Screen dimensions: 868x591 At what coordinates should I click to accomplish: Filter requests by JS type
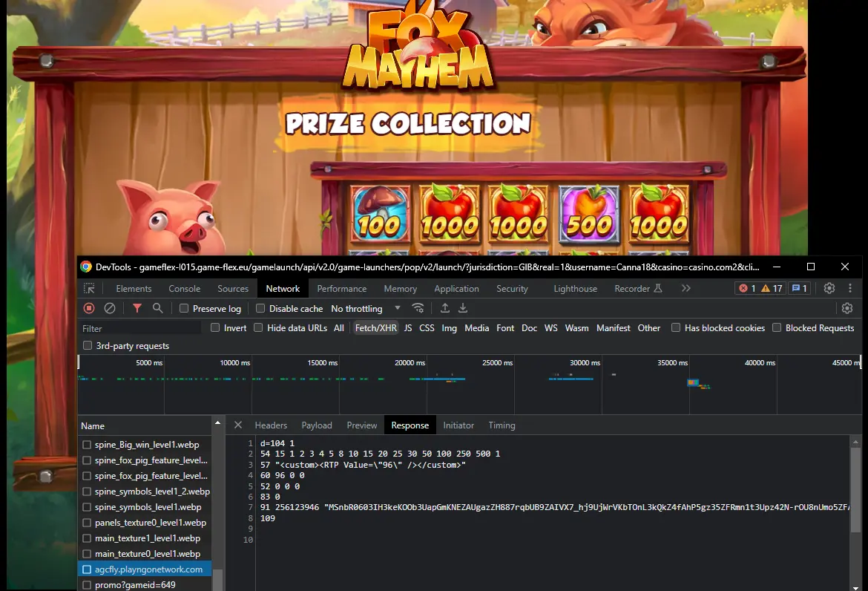tap(408, 328)
